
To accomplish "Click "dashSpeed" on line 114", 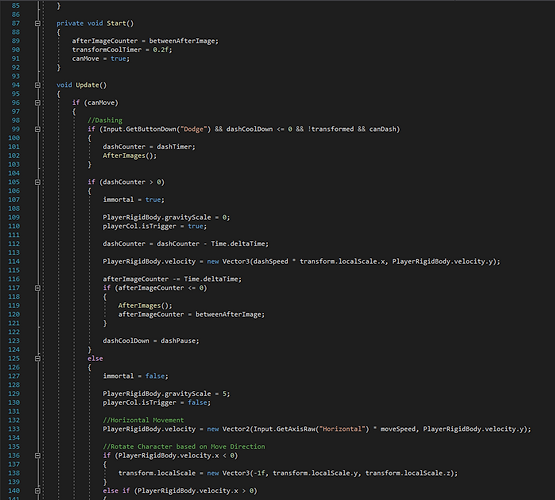I will (271, 262).
